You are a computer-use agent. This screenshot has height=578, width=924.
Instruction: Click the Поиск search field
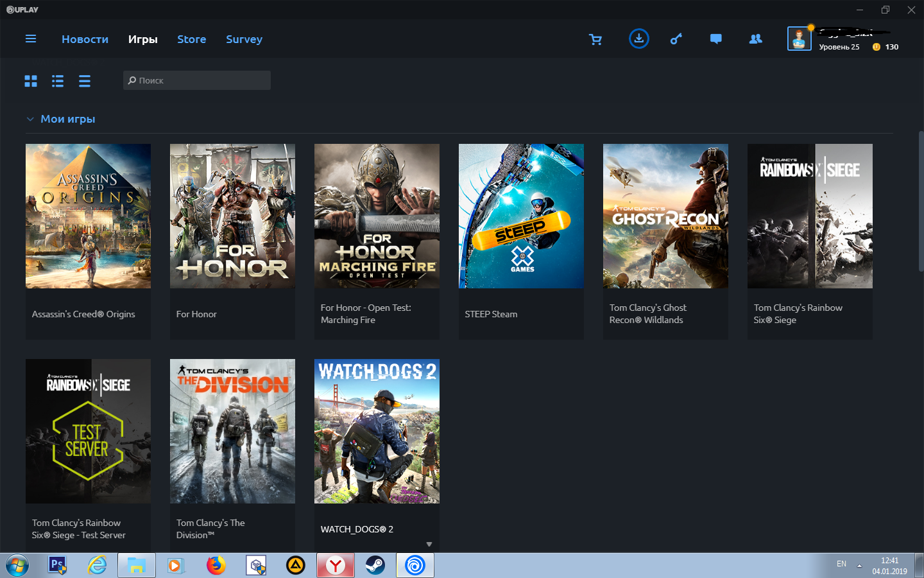pos(197,80)
